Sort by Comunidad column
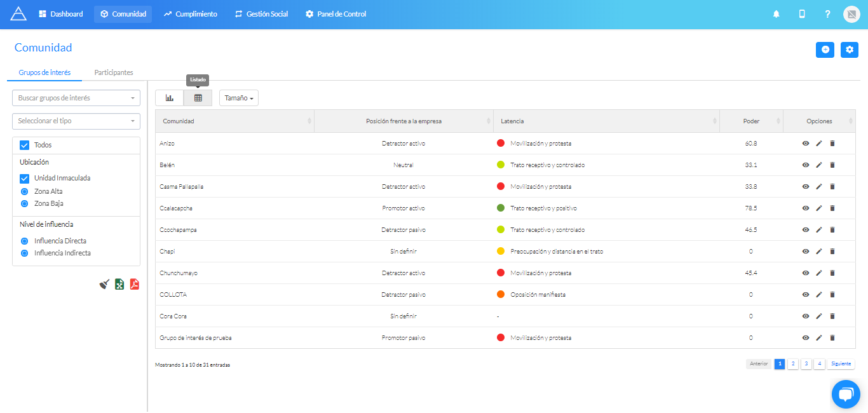This screenshot has width=868, height=413. [235, 121]
